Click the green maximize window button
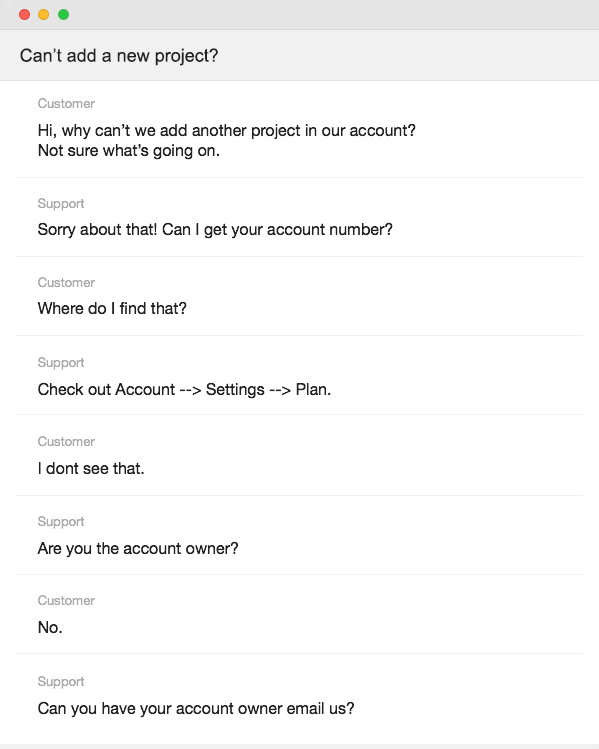The height and width of the screenshot is (749, 599). 63,15
